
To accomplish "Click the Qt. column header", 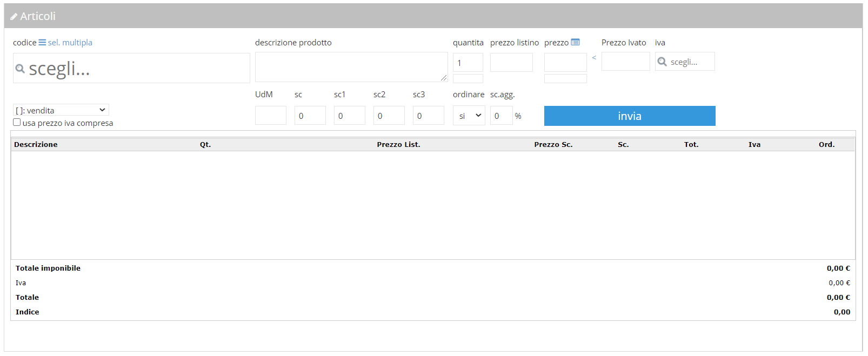I will pyautogui.click(x=205, y=144).
